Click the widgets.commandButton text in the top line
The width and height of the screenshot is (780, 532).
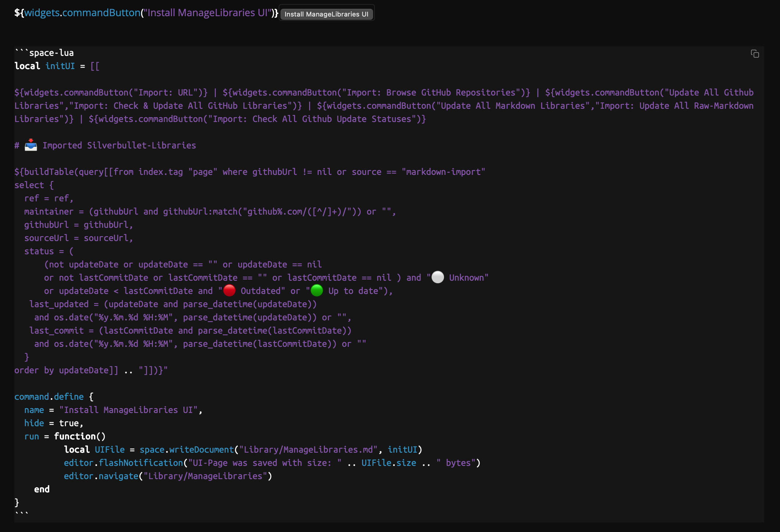click(82, 13)
